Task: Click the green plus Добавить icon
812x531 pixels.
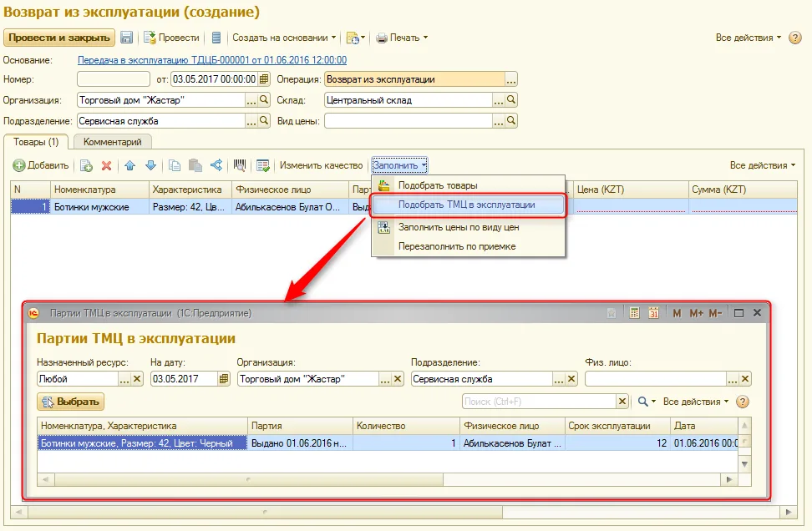Action: tap(19, 165)
